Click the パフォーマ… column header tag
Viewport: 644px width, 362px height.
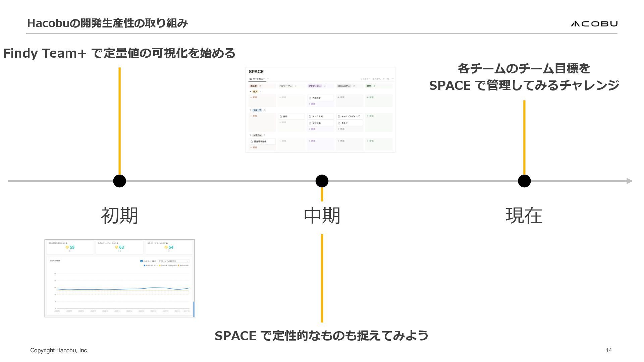pos(286,86)
